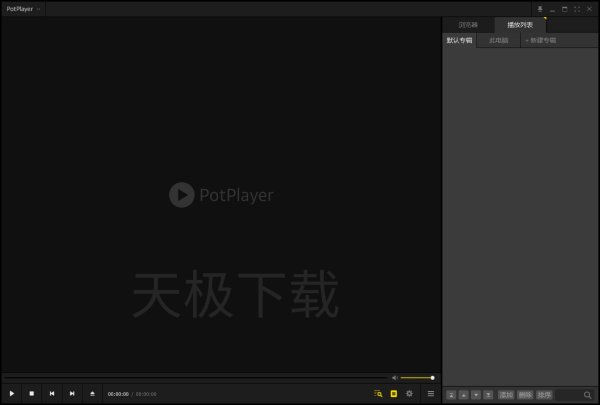Start playback with the Play button

point(12,394)
